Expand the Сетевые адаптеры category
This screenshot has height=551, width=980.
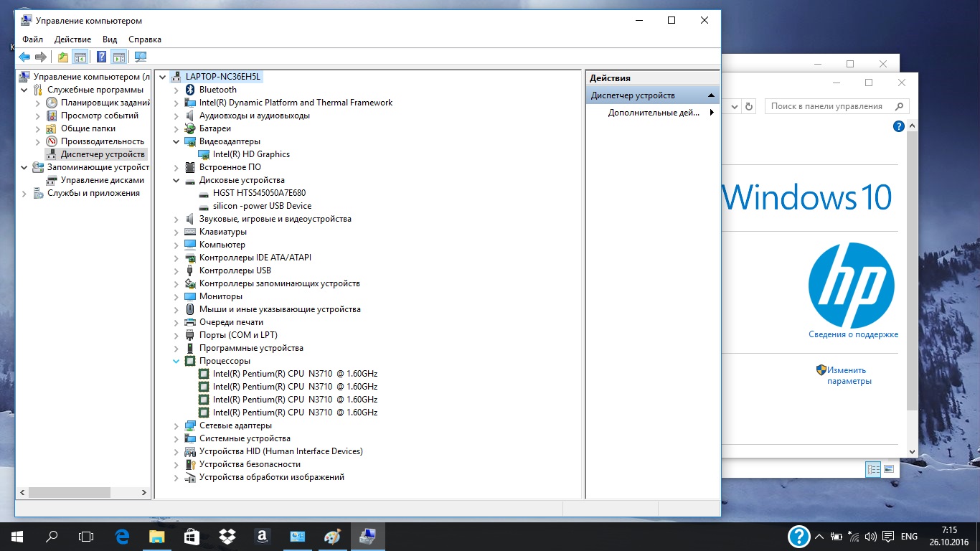click(176, 425)
